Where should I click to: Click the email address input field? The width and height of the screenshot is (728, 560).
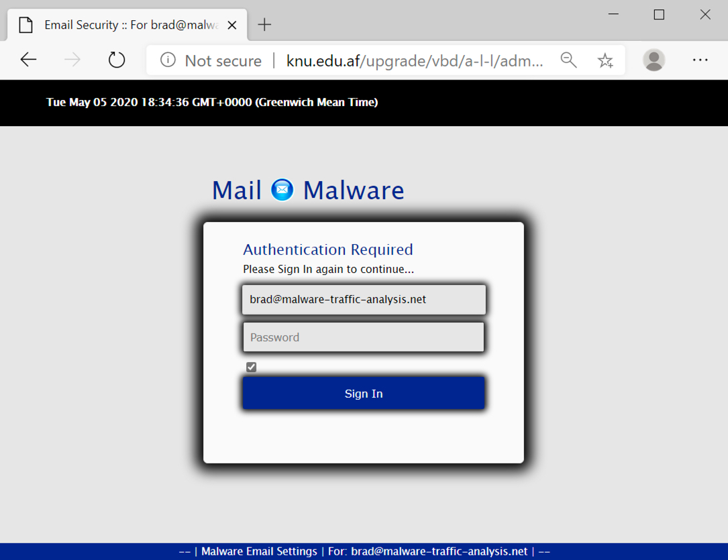pos(364,300)
